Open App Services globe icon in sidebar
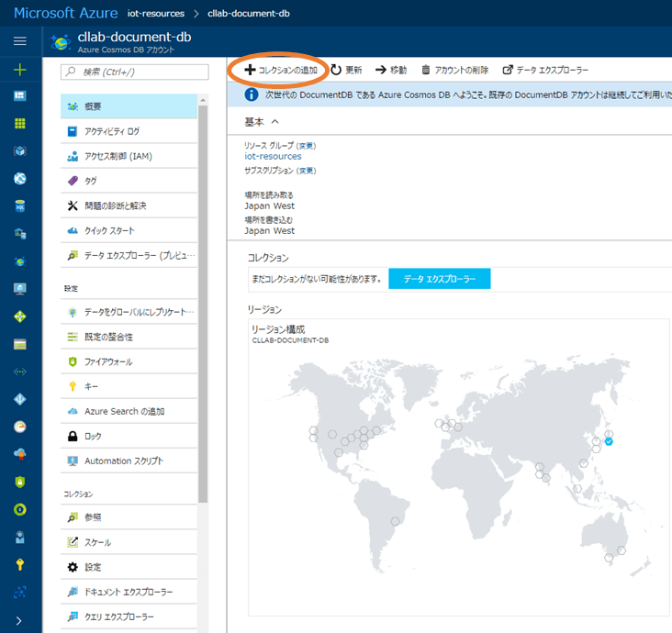 tap(19, 179)
